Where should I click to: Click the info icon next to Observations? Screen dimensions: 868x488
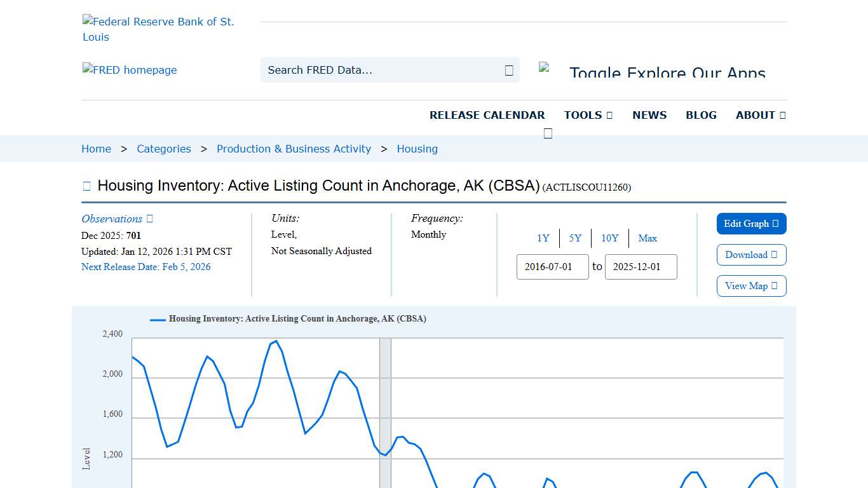click(x=149, y=219)
